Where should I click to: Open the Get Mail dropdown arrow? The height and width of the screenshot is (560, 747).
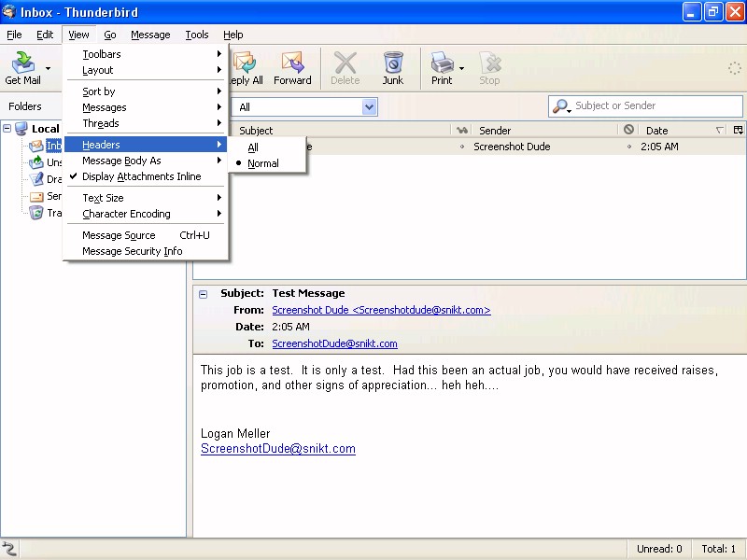pyautogui.click(x=49, y=68)
